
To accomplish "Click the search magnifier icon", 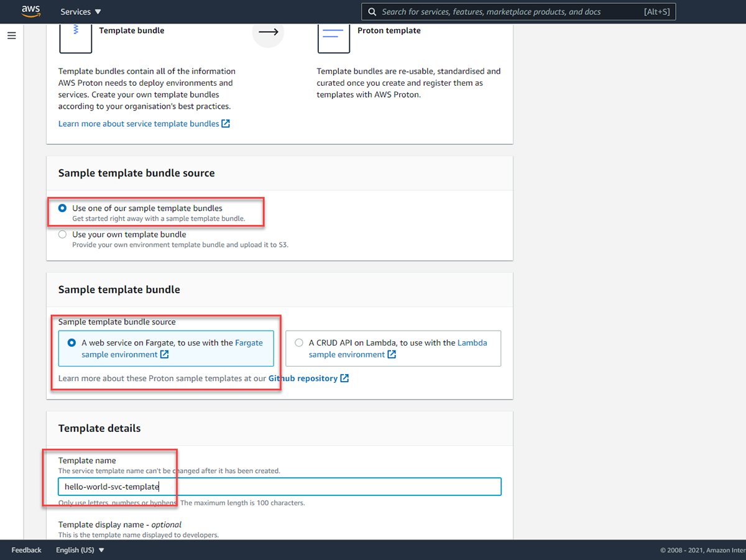I will point(372,11).
